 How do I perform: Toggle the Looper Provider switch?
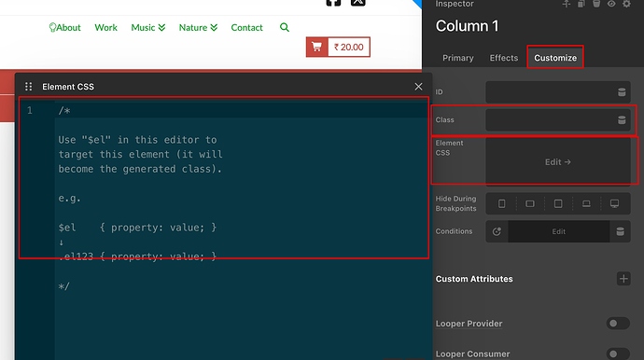click(618, 324)
